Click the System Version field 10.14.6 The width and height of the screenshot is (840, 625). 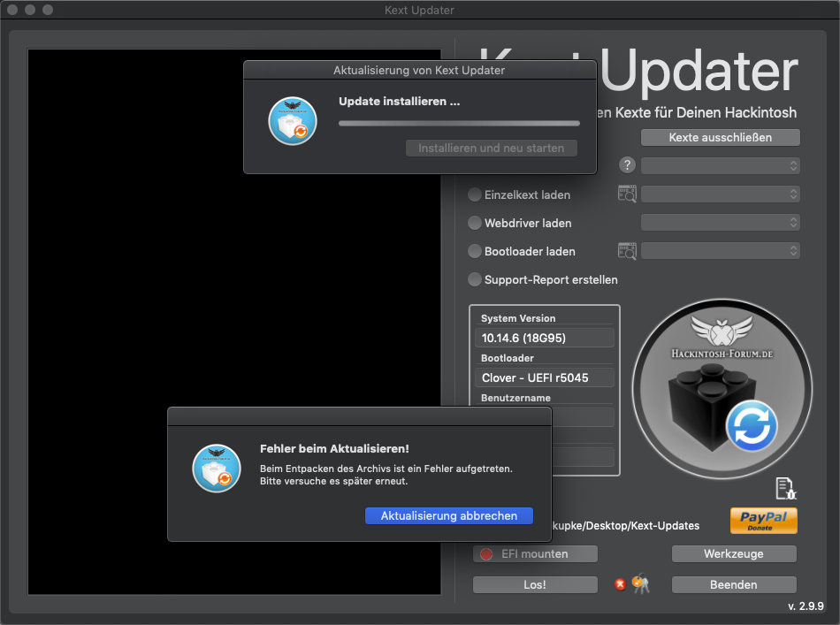[x=545, y=338]
